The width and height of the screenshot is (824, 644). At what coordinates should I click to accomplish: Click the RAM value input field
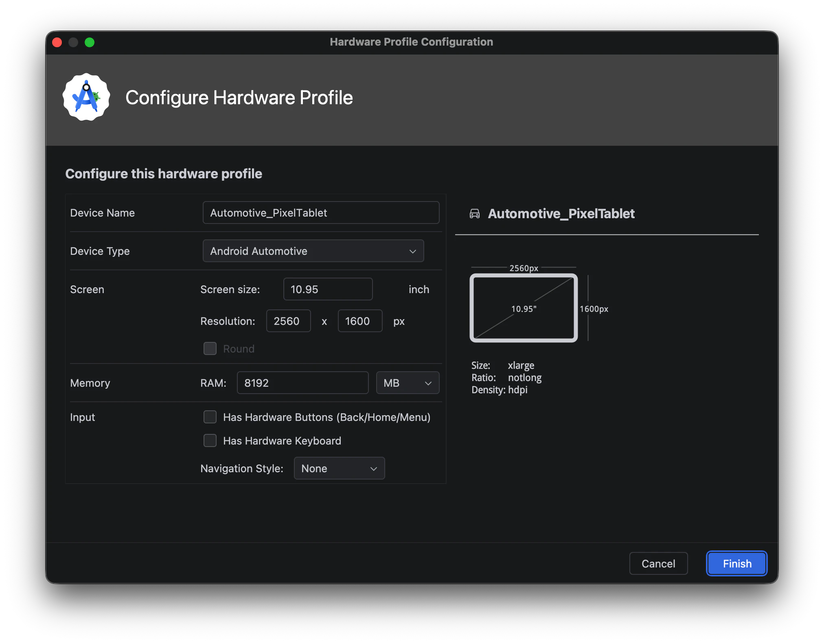(302, 383)
